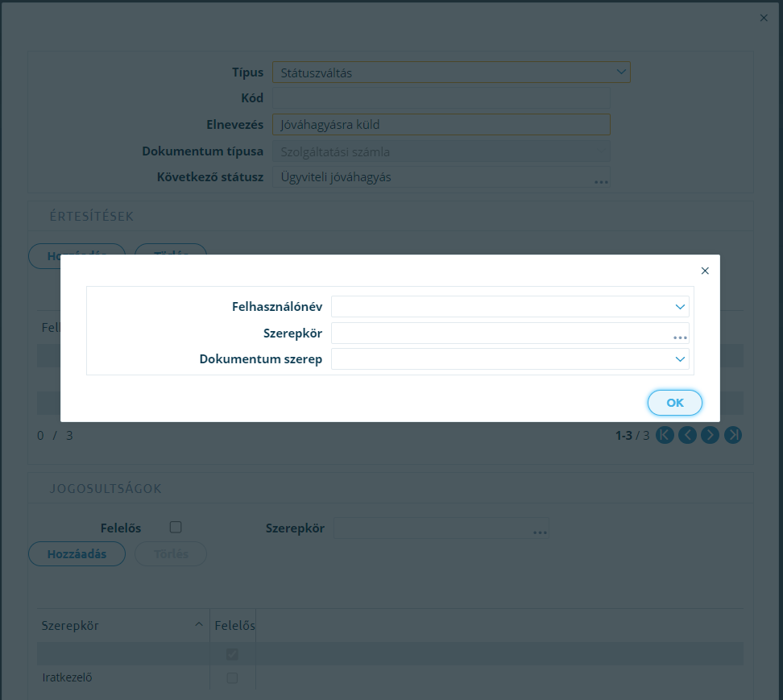Focus the Elnevezés field with Jóváhagyásra küld

pos(441,124)
